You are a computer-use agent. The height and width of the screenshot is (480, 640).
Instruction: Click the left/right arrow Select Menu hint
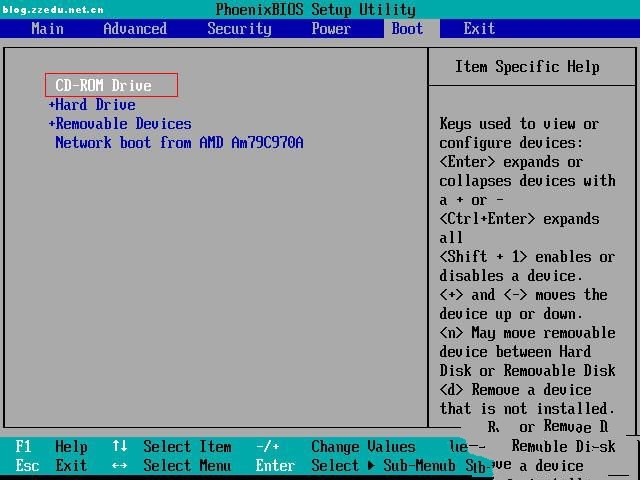[x=171, y=465]
